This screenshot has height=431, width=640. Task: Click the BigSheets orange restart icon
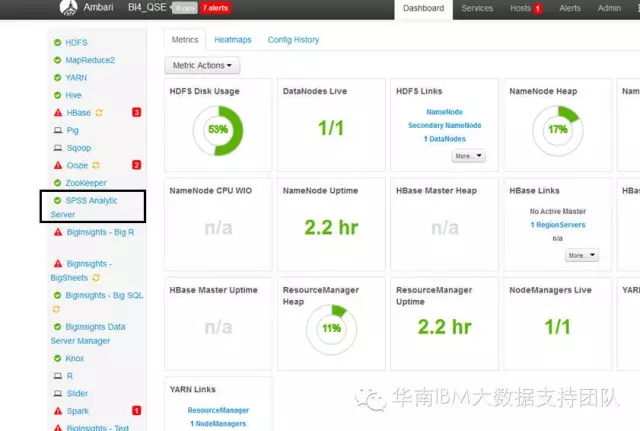[x=96, y=278]
